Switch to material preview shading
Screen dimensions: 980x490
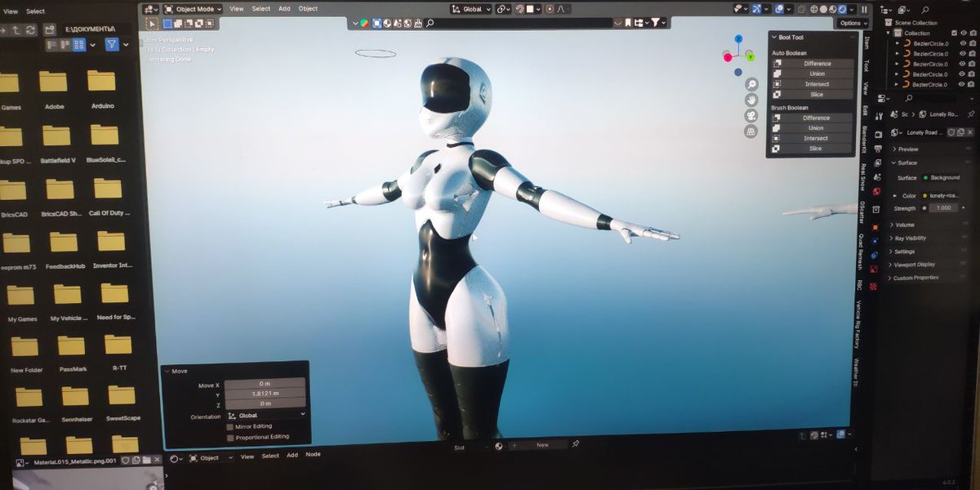point(832,9)
